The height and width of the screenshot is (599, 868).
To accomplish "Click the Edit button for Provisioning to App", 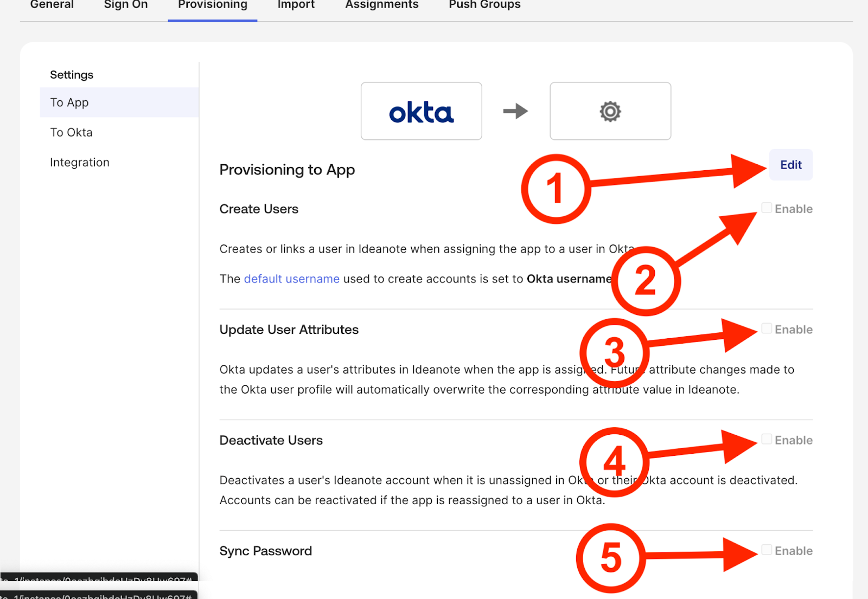I will tap(790, 165).
